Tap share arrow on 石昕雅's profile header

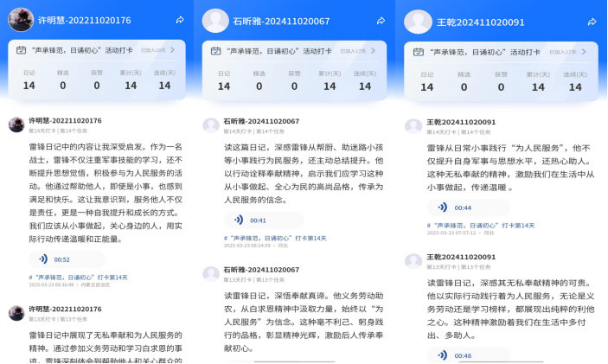point(381,21)
